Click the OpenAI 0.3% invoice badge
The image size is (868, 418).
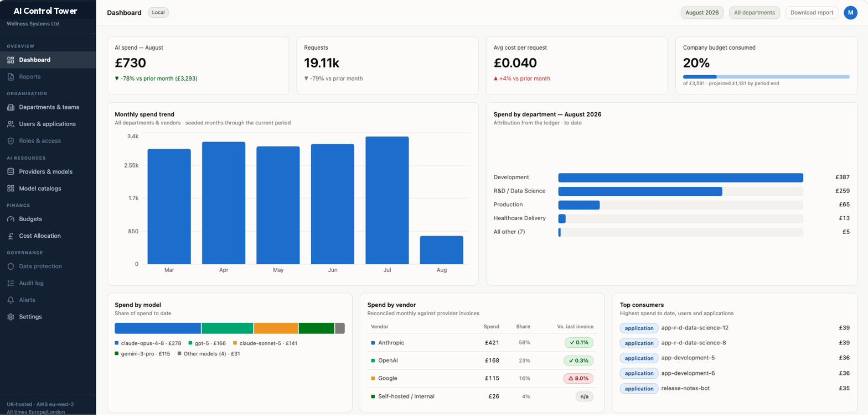pyautogui.click(x=578, y=360)
